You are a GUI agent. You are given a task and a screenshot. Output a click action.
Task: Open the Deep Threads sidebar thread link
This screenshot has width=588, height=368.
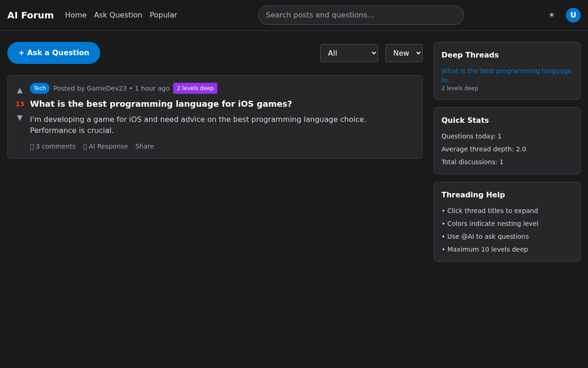506,75
